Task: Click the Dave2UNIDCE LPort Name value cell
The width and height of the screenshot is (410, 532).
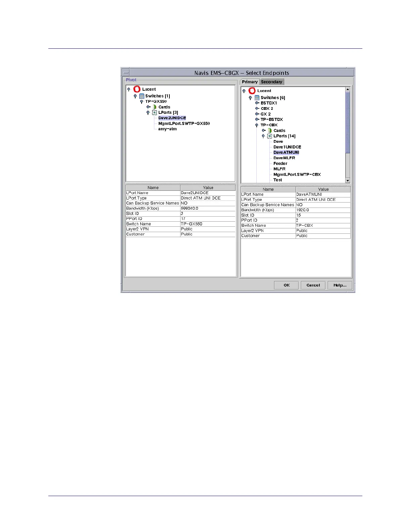Action: click(x=208, y=193)
